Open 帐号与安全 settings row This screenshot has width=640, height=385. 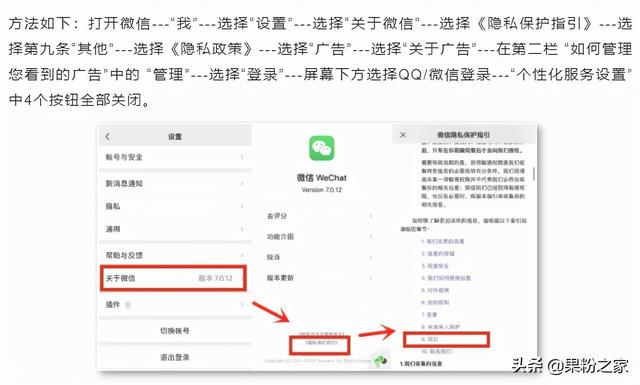click(175, 157)
